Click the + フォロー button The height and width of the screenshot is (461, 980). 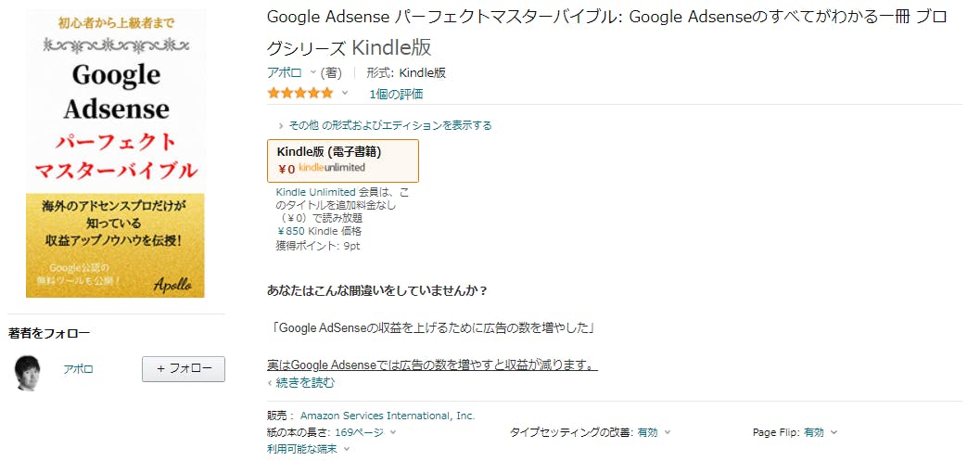(x=184, y=369)
